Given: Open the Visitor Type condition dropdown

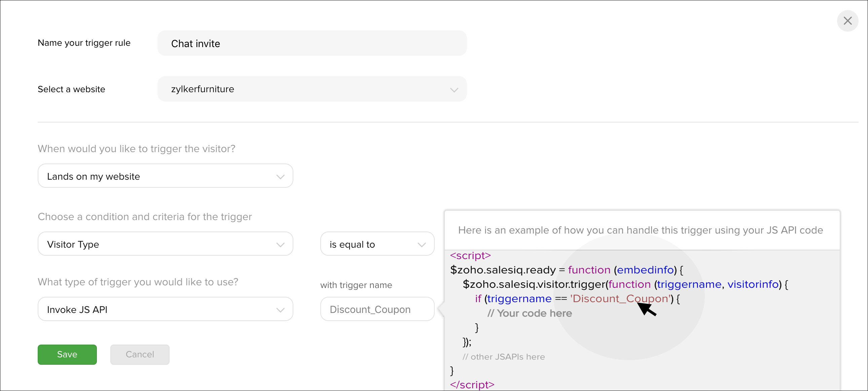Looking at the screenshot, I should coord(165,244).
